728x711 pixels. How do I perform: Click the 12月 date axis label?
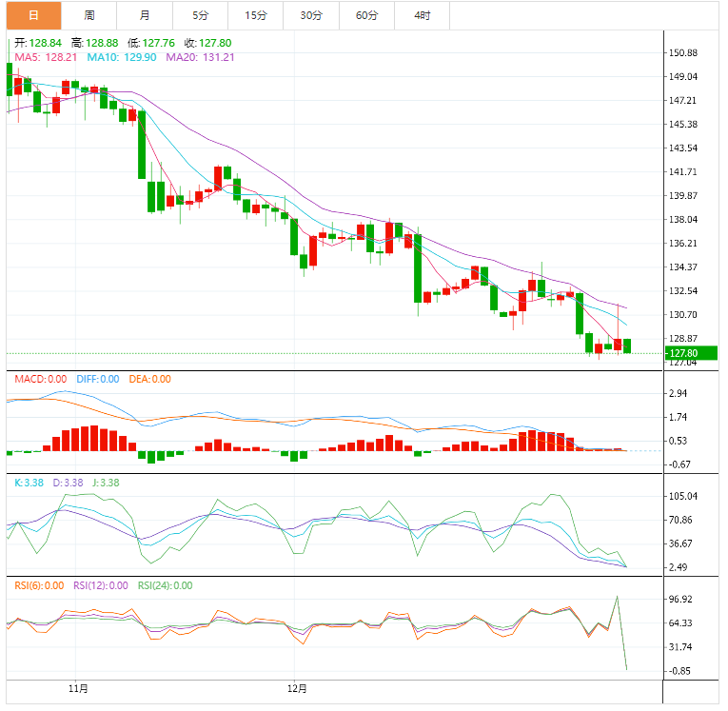coord(297,689)
